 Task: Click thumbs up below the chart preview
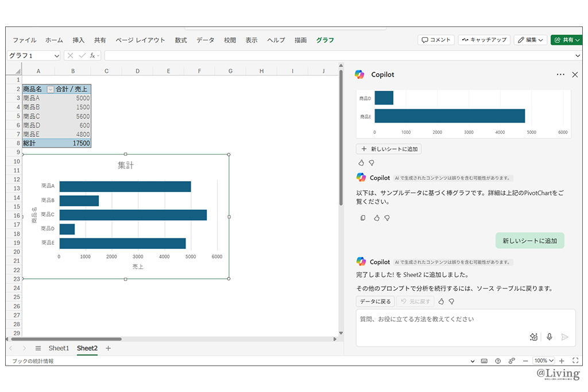tap(361, 163)
